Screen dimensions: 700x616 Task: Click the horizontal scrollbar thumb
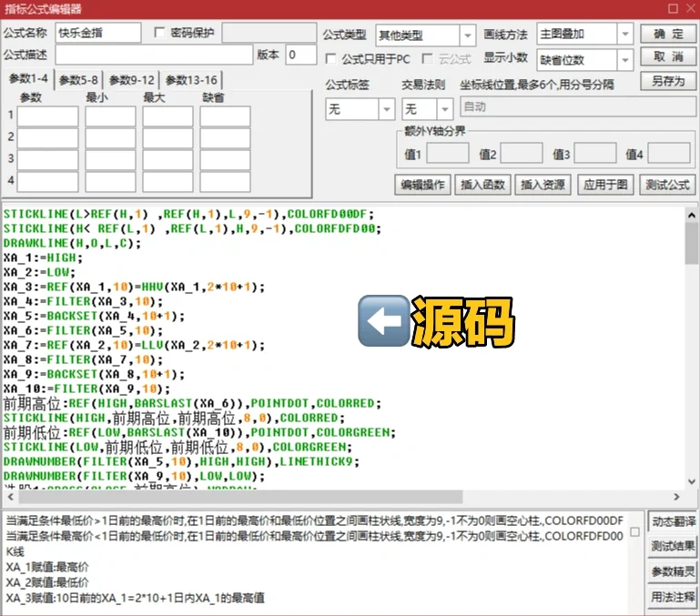(x=241, y=497)
